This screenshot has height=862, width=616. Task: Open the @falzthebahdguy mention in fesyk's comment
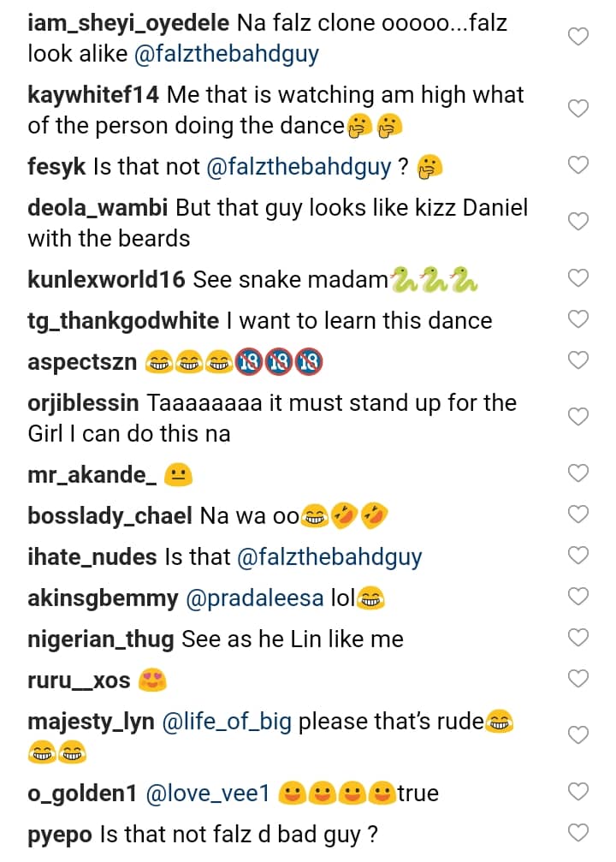299,167
